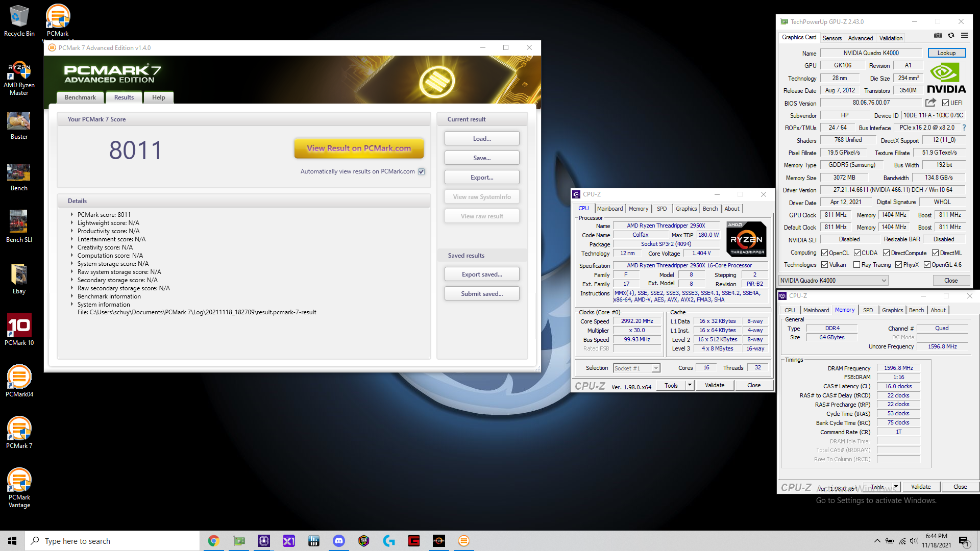Switch to the Advanced tab in GPU-Z

point(861,38)
